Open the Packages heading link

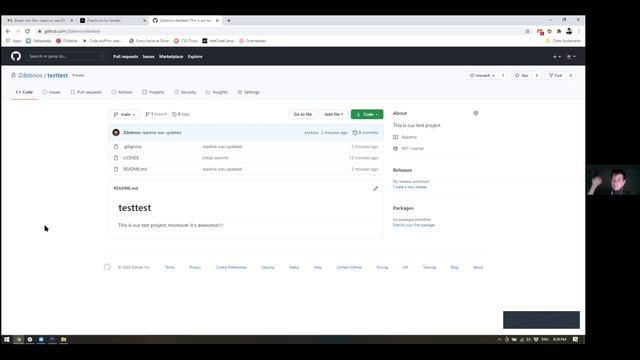click(x=403, y=208)
